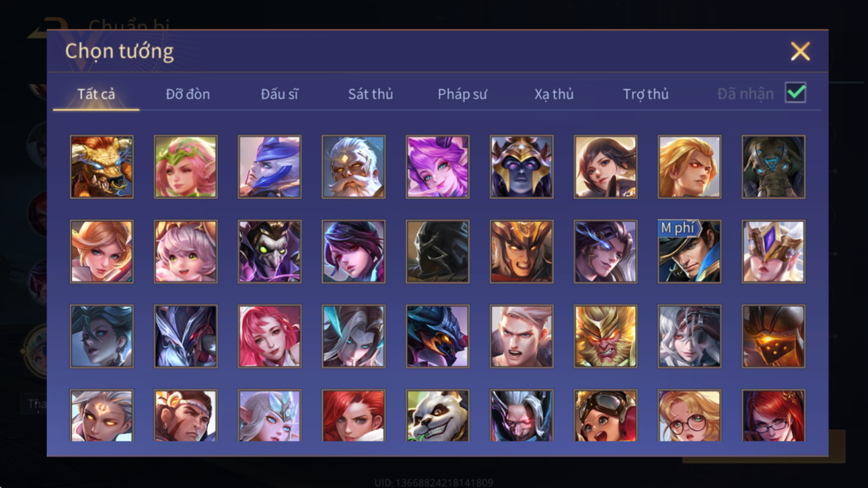This screenshot has height=488, width=868.
Task: Choose the pink-haired girl with green crown
Action: click(x=186, y=167)
